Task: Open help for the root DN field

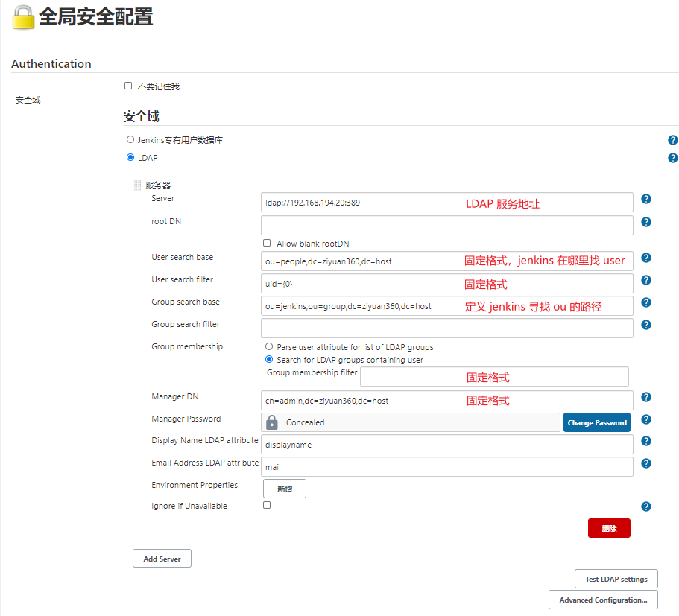Action: click(645, 221)
